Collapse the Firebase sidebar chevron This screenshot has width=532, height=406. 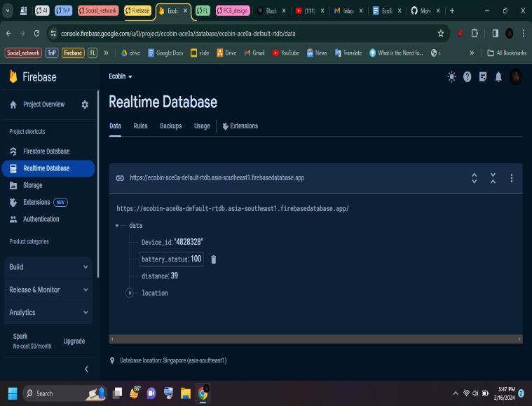(86, 369)
